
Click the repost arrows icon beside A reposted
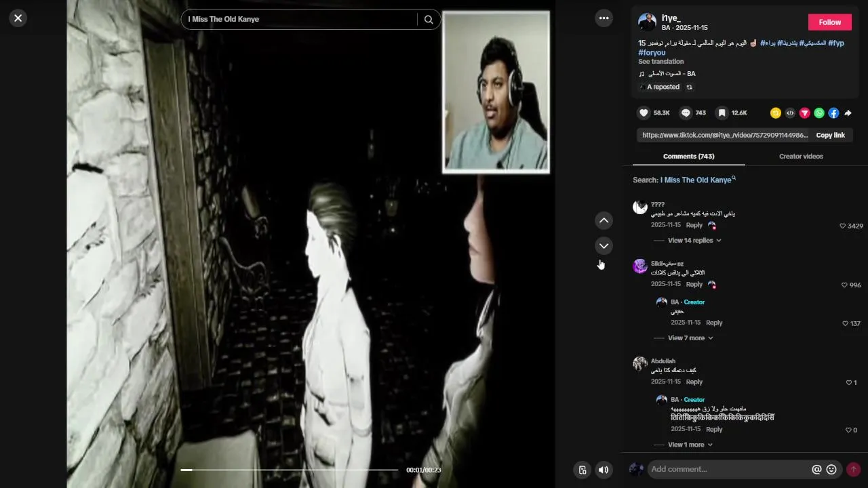coord(690,87)
